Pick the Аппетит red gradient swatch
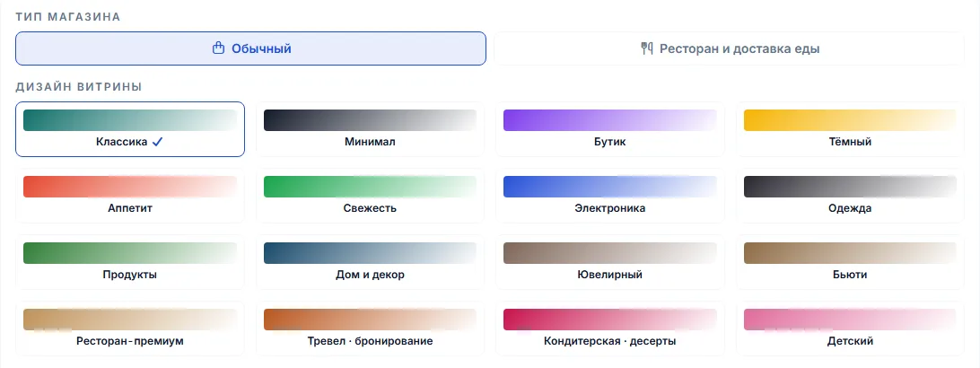Image resolution: width=980 pixels, height=368 pixels. 130,187
